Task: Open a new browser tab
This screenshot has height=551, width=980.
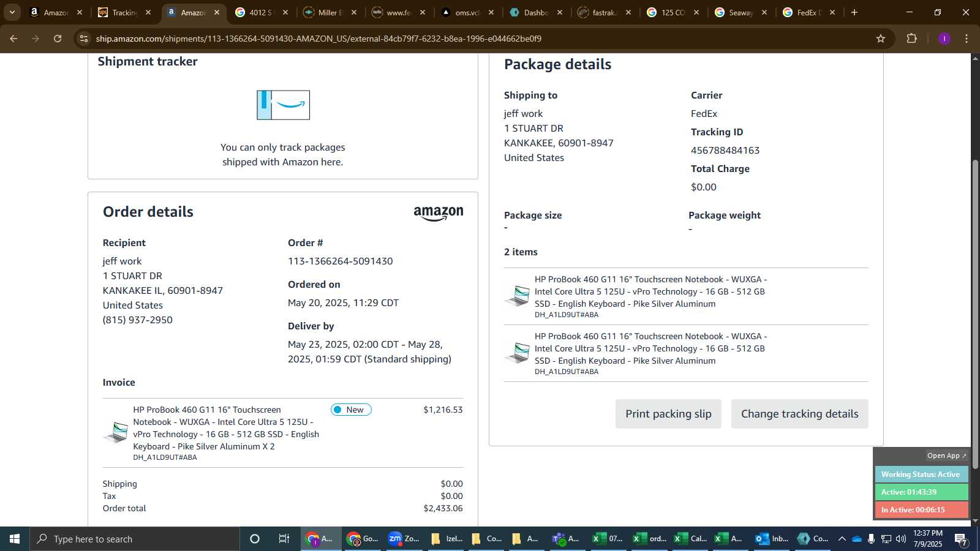Action: [854, 12]
